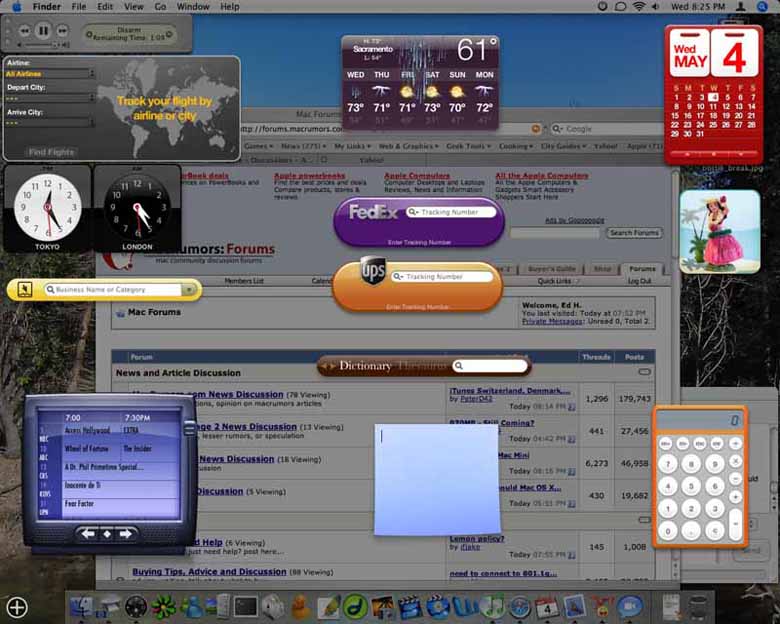Open ICQ flower icon in the Dock

163,607
